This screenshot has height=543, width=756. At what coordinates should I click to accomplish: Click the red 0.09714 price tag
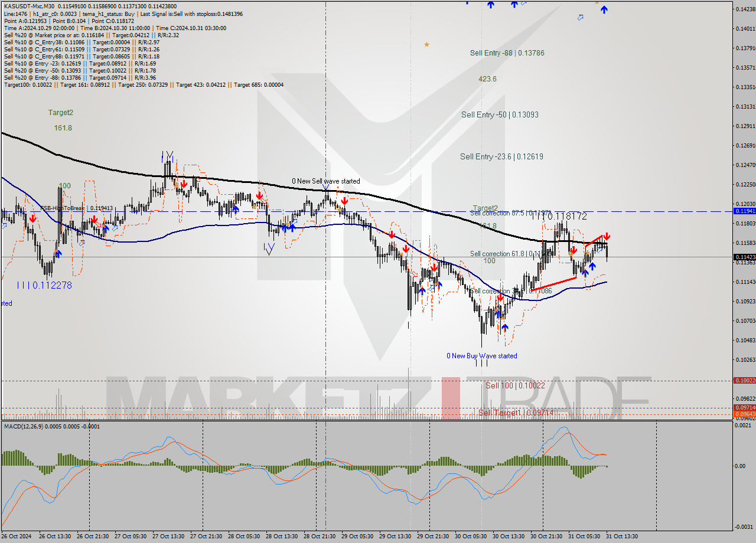coord(744,407)
